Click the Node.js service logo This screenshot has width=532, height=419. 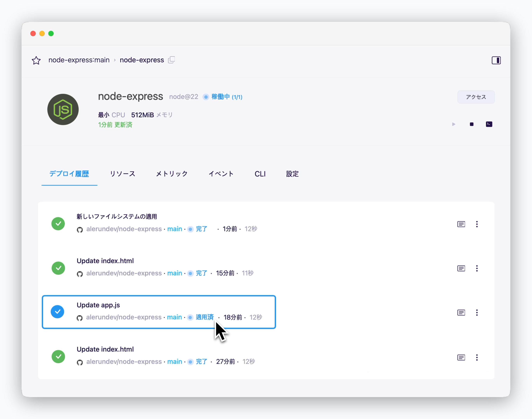63,109
